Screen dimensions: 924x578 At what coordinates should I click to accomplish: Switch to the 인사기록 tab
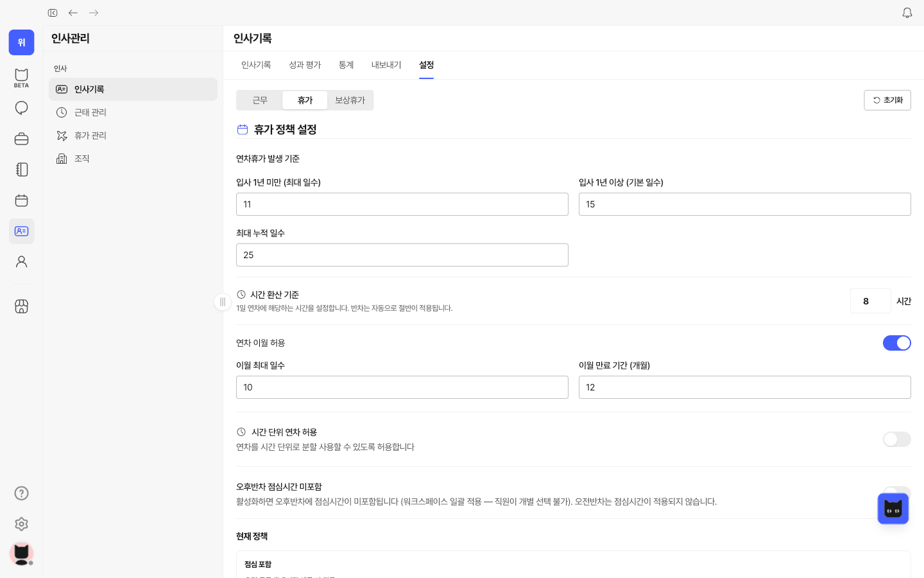tap(256, 65)
